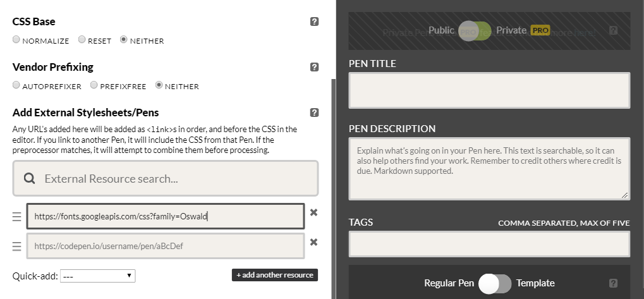
Task: Switch Regular Pen to Template
Action: [494, 284]
